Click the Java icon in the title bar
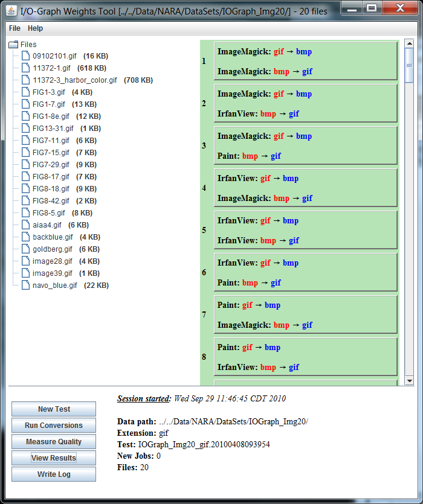This screenshot has height=504, width=423. (11, 11)
